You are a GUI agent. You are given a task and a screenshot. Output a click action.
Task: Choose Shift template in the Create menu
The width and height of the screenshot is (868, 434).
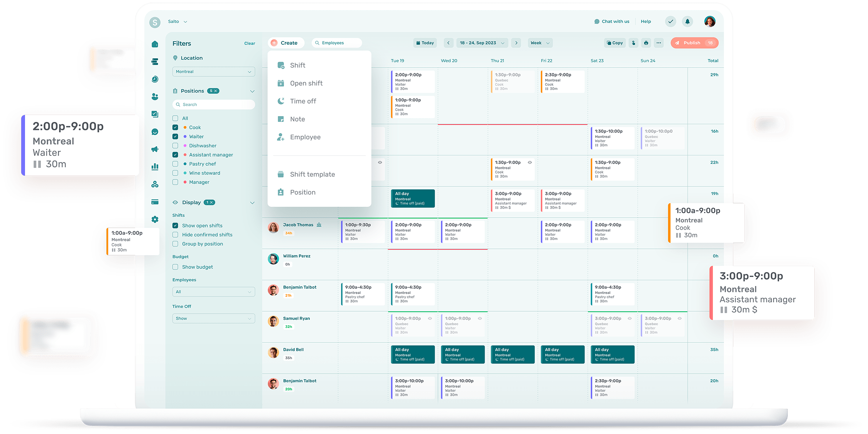(312, 174)
